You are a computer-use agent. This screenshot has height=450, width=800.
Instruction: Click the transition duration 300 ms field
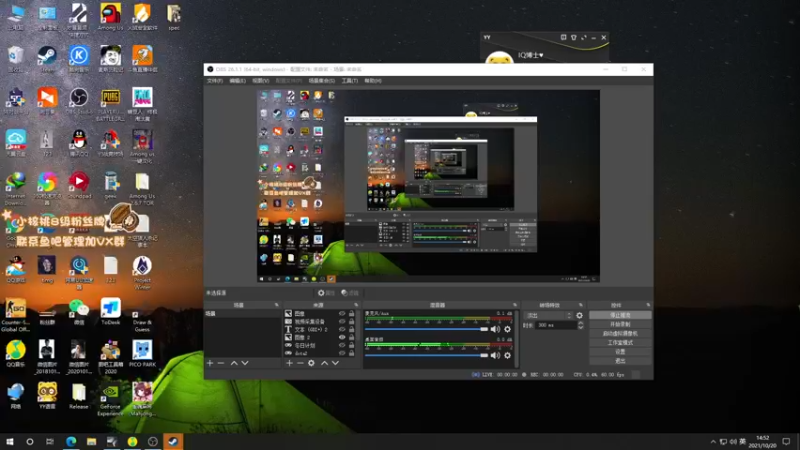coord(556,325)
